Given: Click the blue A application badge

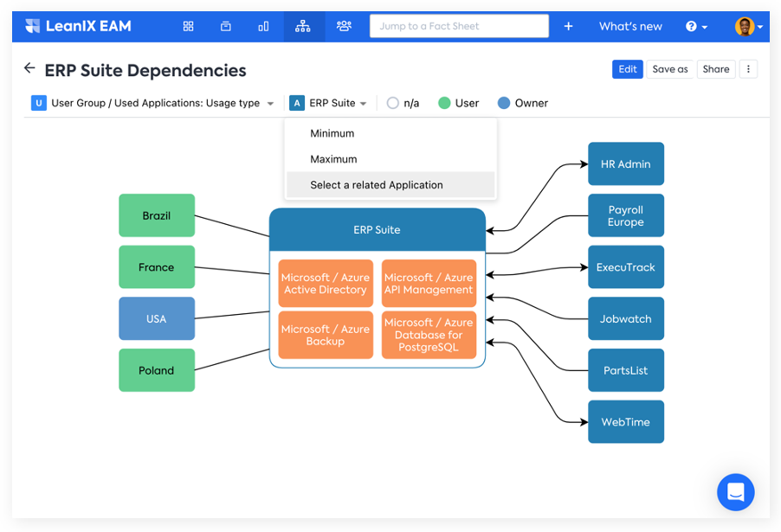Looking at the screenshot, I should click(x=297, y=103).
